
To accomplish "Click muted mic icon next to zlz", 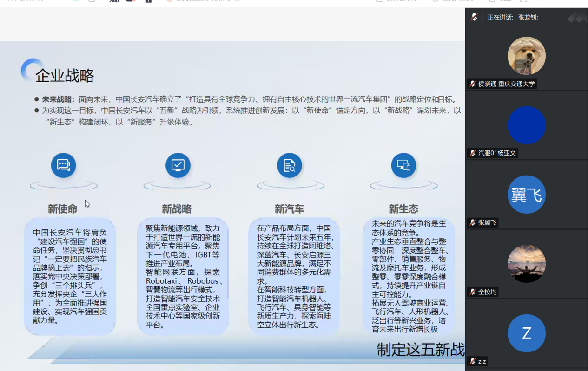I will (x=473, y=361).
